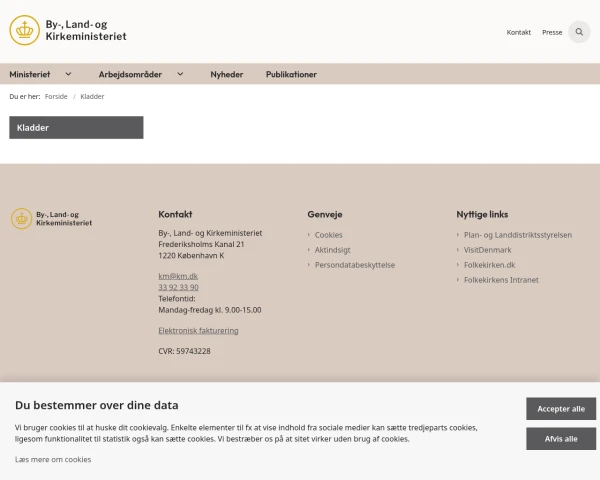Click the ministry crown logo in header

click(x=25, y=31)
